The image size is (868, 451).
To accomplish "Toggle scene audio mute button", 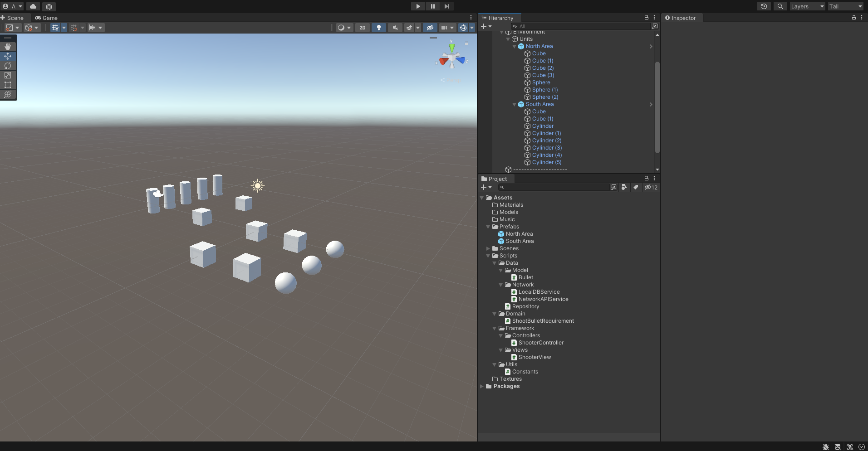I will pos(395,28).
